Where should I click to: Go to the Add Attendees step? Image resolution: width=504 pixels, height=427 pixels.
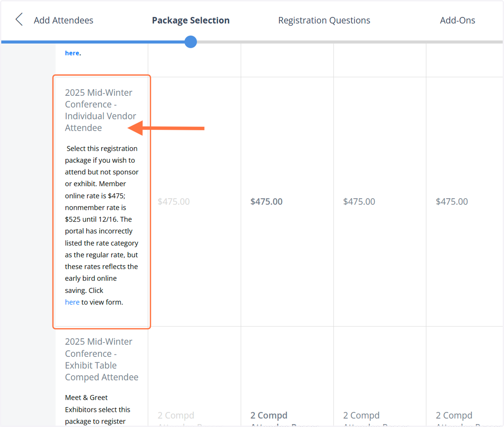pyautogui.click(x=63, y=20)
